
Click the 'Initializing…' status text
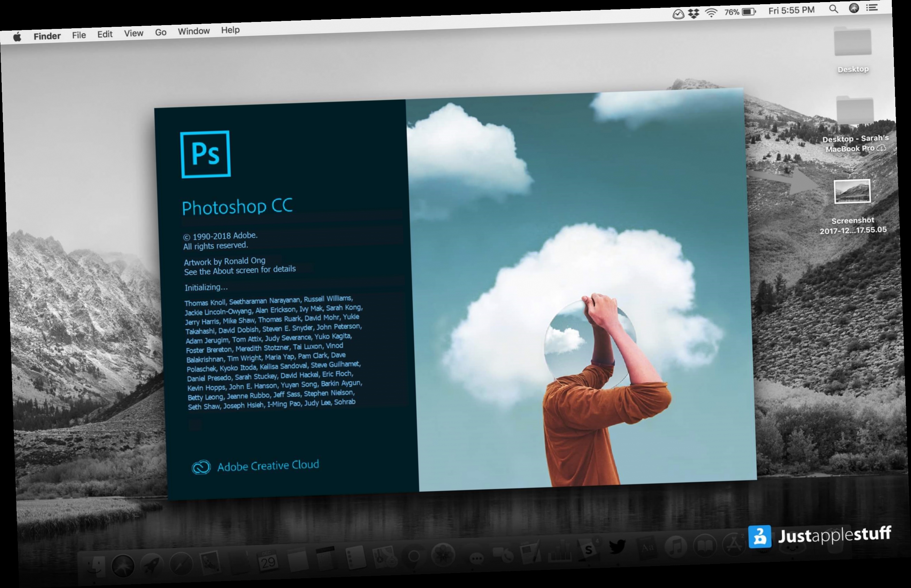click(206, 287)
